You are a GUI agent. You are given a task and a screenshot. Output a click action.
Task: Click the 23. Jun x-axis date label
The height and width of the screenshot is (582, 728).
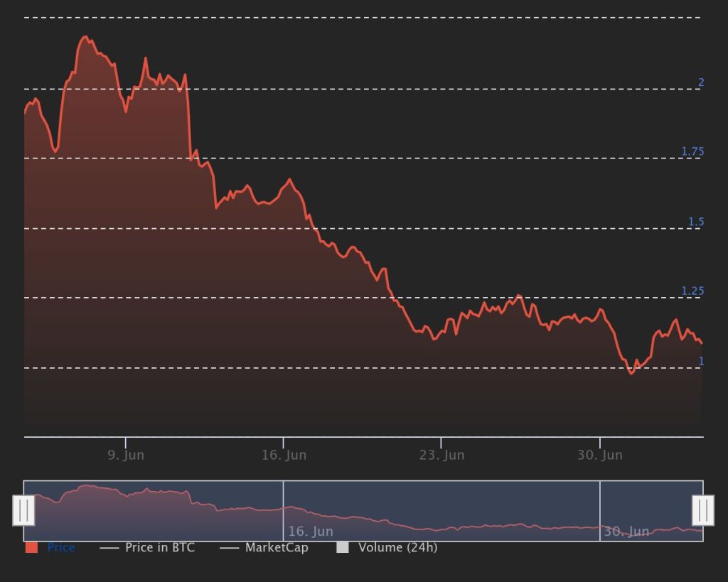(x=441, y=455)
